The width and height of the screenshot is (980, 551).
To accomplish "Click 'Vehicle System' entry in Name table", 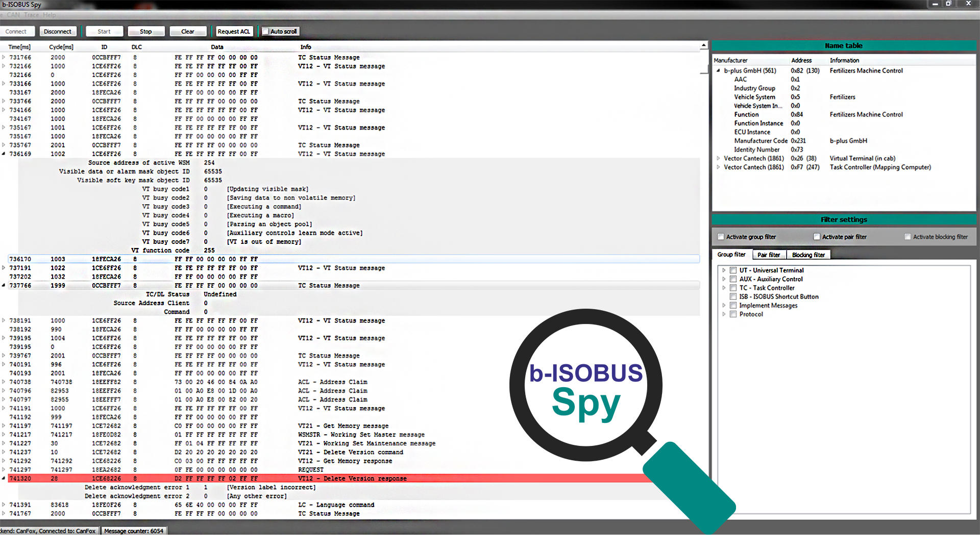I will (x=754, y=97).
